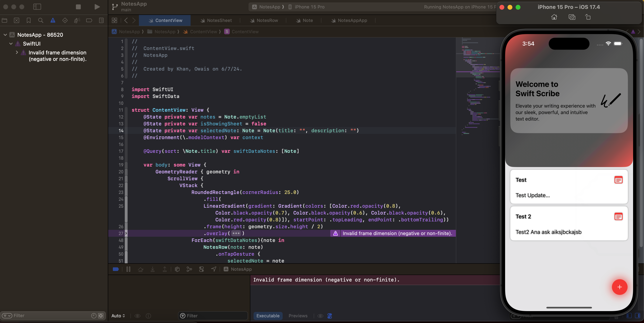Open the issue navigator filter options menu

(7, 316)
